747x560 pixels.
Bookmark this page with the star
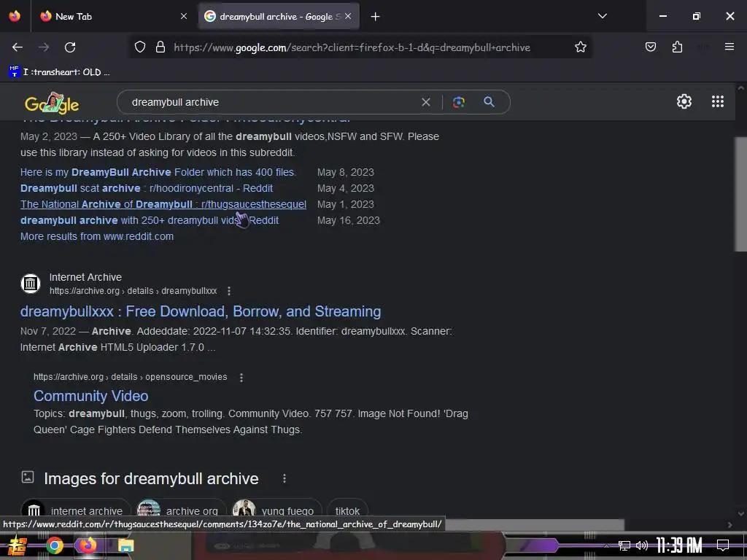[580, 47]
